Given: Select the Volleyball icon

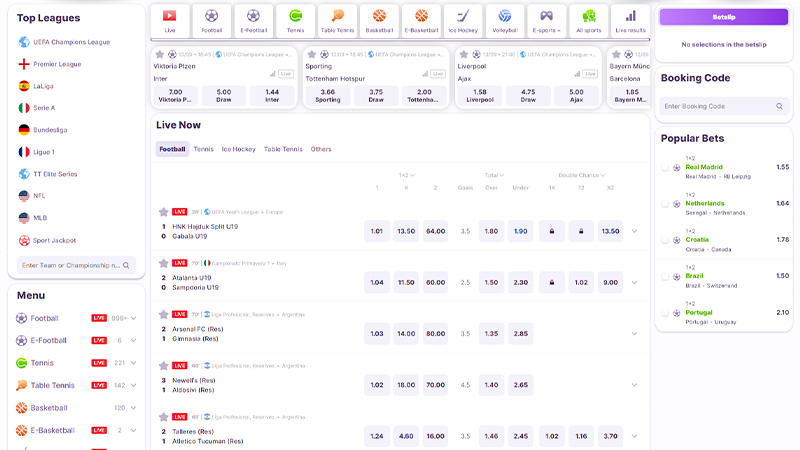Looking at the screenshot, I should click(505, 16).
